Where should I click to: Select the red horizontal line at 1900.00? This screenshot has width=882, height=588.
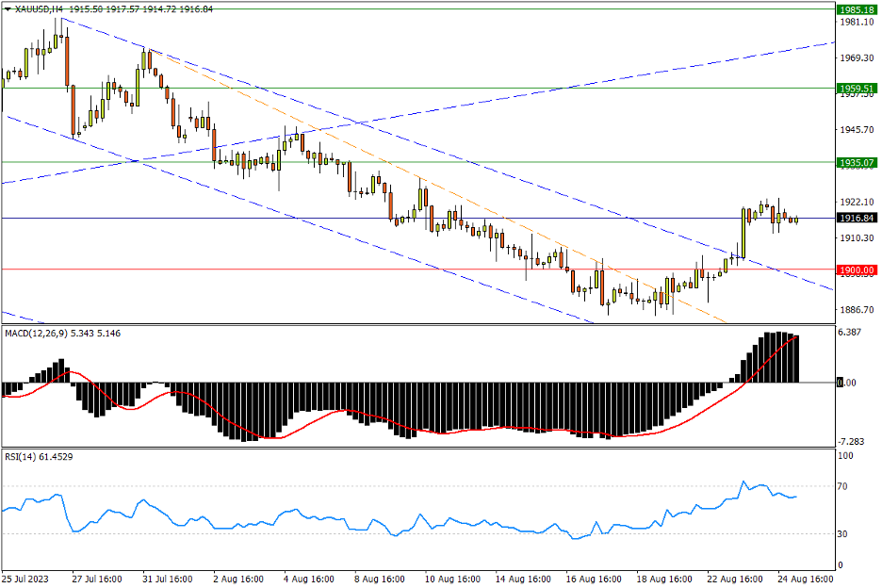pos(283,269)
